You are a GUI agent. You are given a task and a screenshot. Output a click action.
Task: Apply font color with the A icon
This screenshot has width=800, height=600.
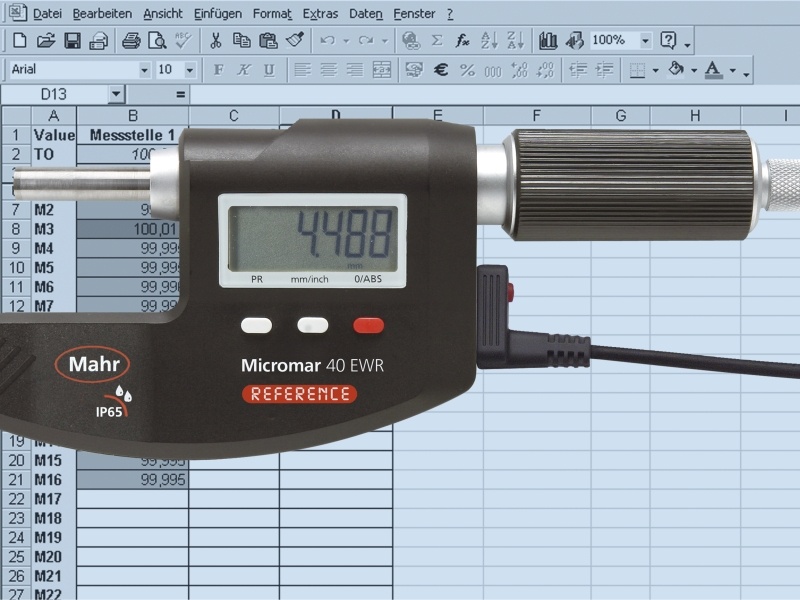[714, 69]
